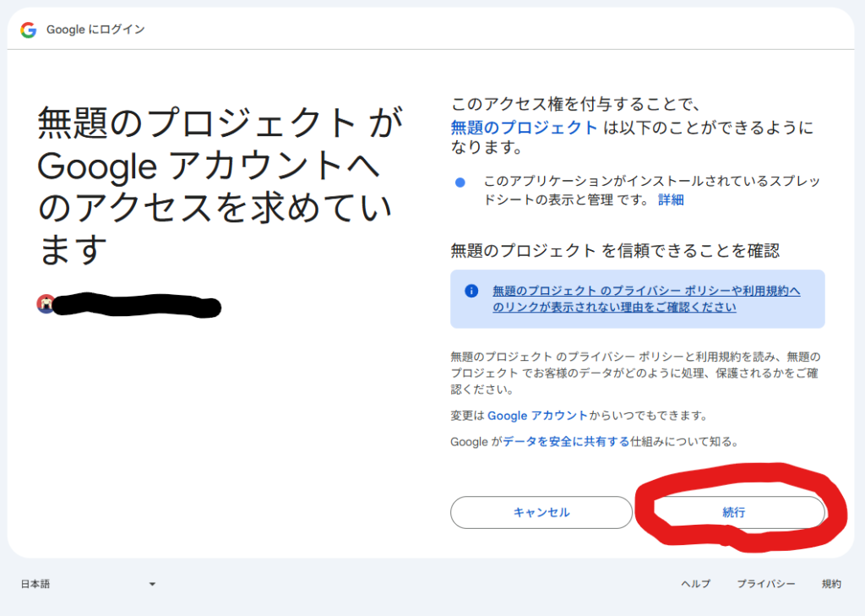
Task: Click the blue info icon in notice box
Action: (x=471, y=291)
